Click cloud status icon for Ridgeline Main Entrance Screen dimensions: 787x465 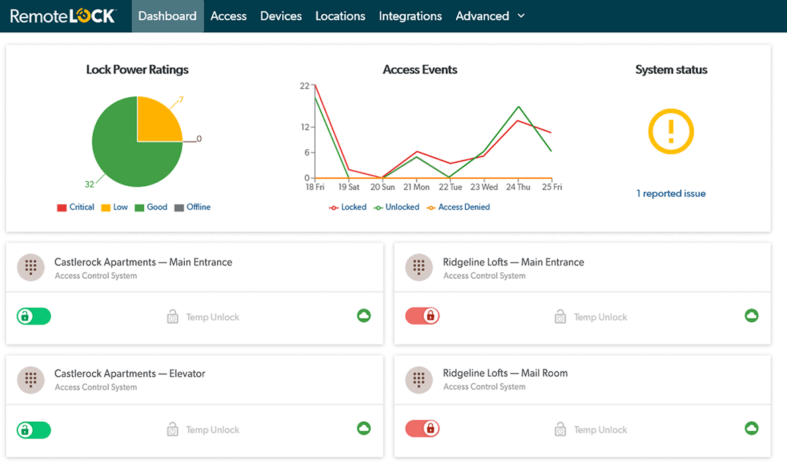[751, 315]
